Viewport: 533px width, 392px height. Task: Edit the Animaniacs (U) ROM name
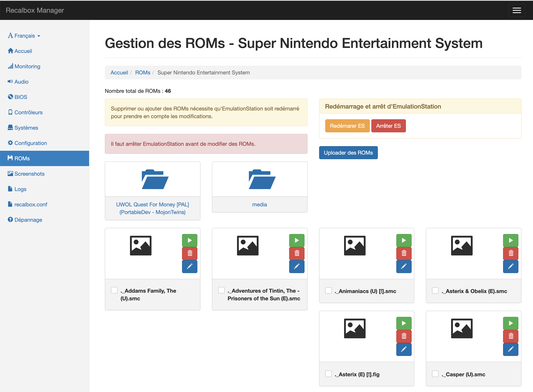click(404, 266)
